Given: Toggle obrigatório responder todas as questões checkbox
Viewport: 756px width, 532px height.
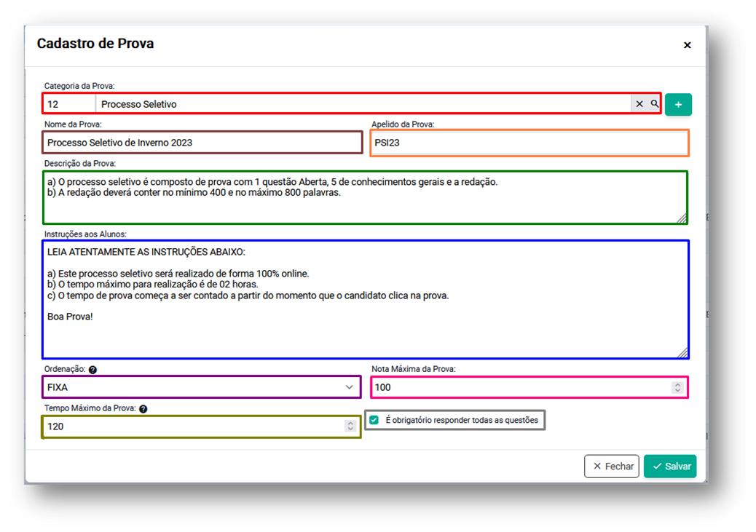Looking at the screenshot, I should coord(374,420).
